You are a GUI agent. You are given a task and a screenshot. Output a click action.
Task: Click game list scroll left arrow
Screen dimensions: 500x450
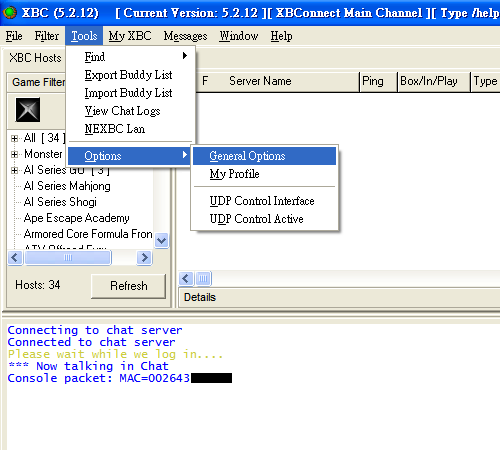click(x=15, y=258)
